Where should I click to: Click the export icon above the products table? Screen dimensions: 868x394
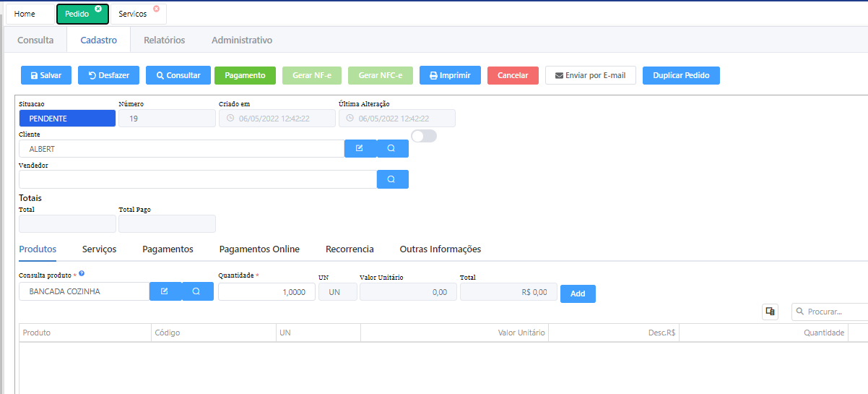[770, 312]
